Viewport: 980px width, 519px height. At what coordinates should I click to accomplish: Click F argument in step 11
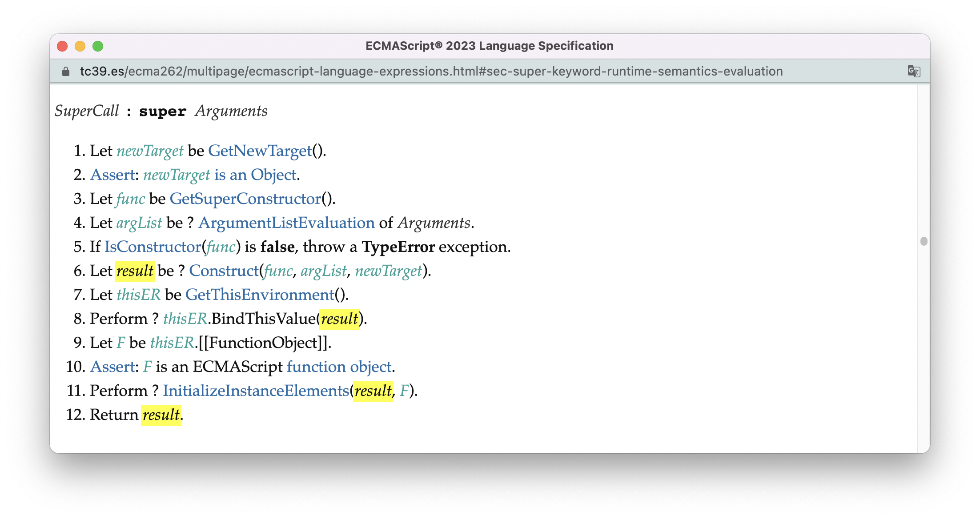[x=404, y=391]
